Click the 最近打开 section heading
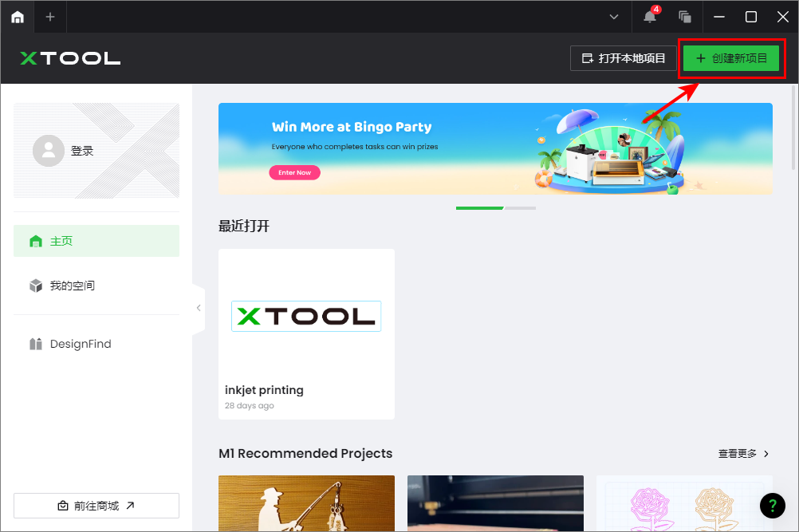Viewport: 799px width, 532px height. pos(244,227)
